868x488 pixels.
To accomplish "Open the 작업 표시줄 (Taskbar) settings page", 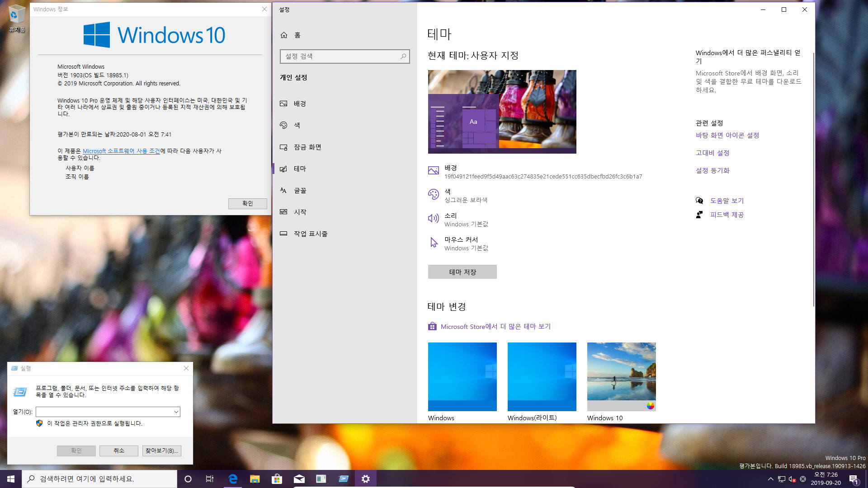I will click(x=311, y=234).
